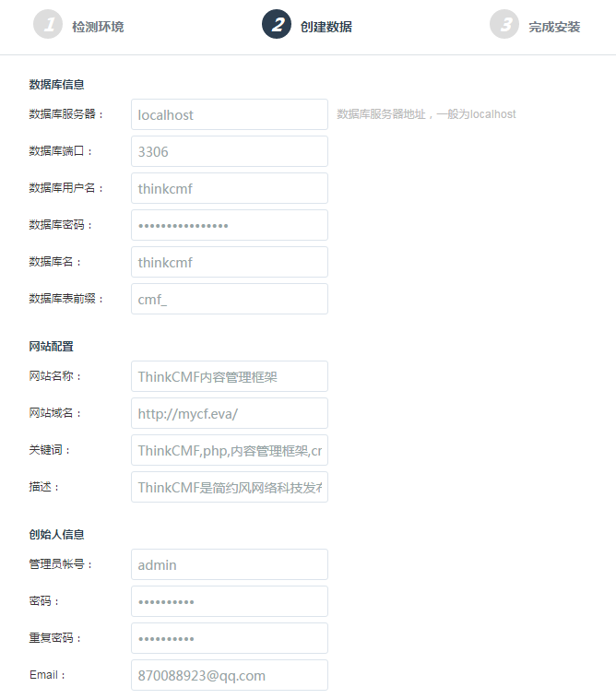The height and width of the screenshot is (699, 616).
Task: Click the hint text 数据库服务器地址，一般为localhost
Action: pos(426,114)
